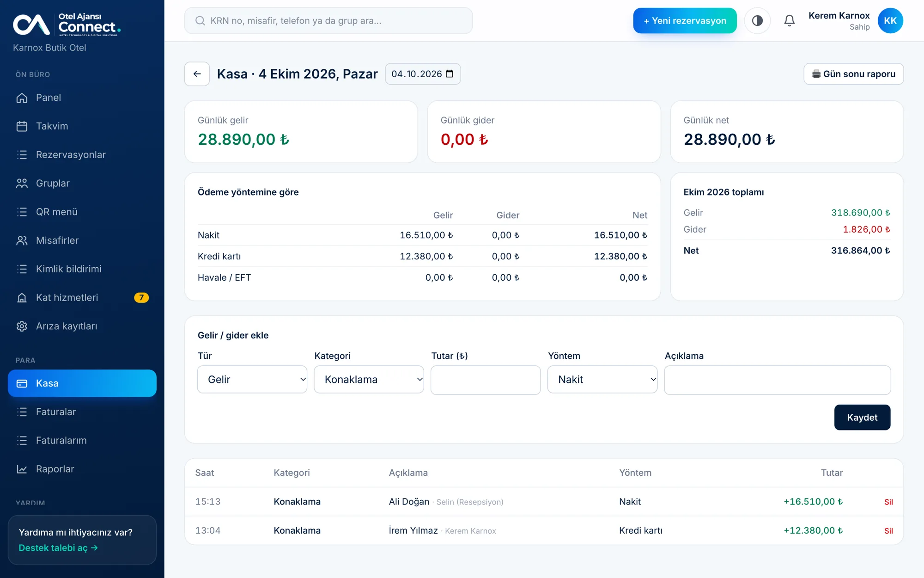Viewport: 924px width, 578px height.
Task: Click the Otel Ajansı Connect logo
Action: (x=67, y=25)
